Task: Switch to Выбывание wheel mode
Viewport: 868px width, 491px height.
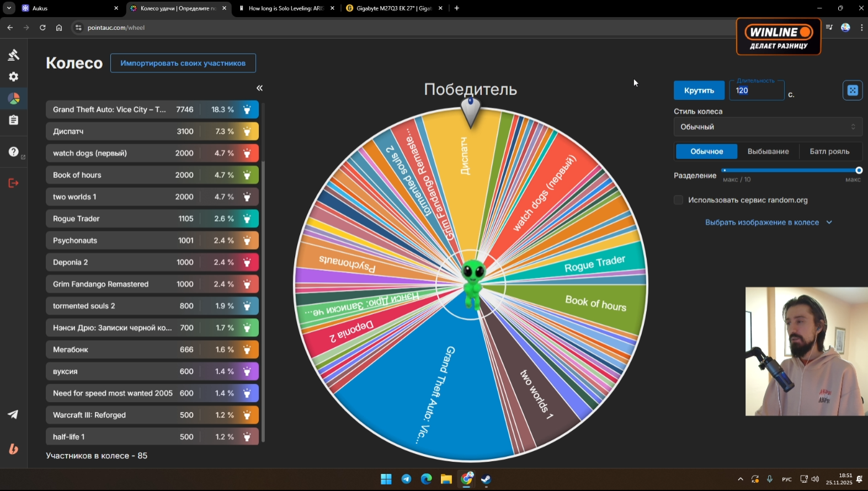Action: click(x=768, y=151)
